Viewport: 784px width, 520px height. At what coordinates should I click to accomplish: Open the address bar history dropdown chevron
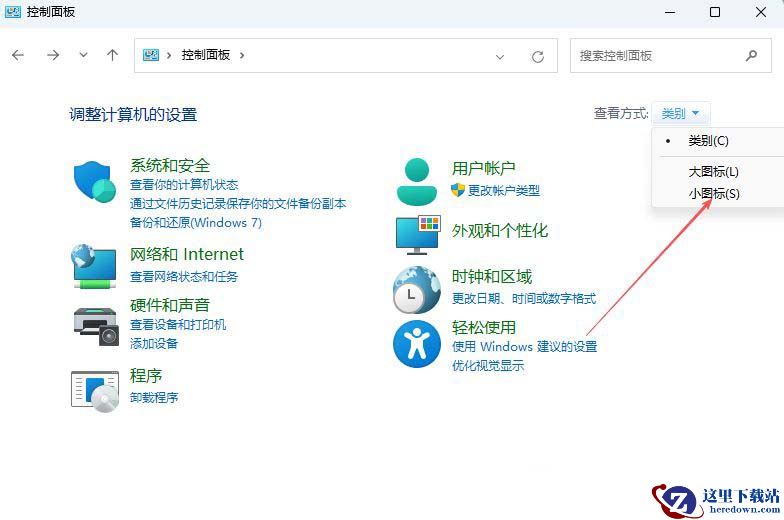[x=500, y=56]
